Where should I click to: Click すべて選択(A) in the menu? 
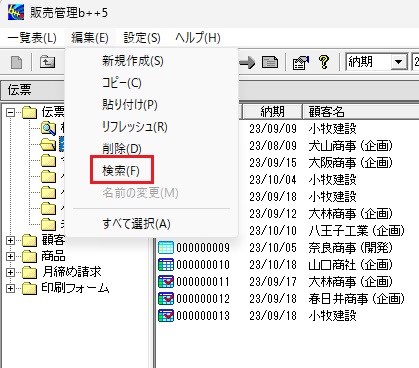pyautogui.click(x=136, y=224)
